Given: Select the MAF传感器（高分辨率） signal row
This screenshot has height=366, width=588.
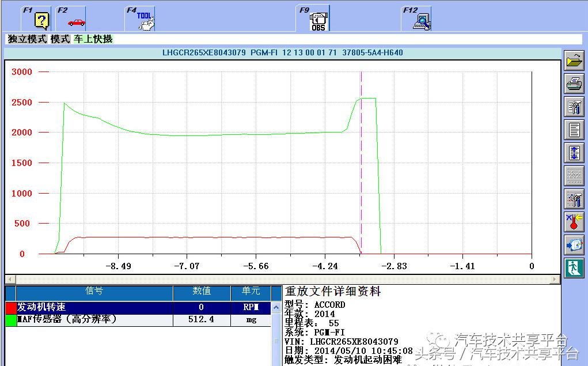Looking at the screenshot, I should (138, 320).
